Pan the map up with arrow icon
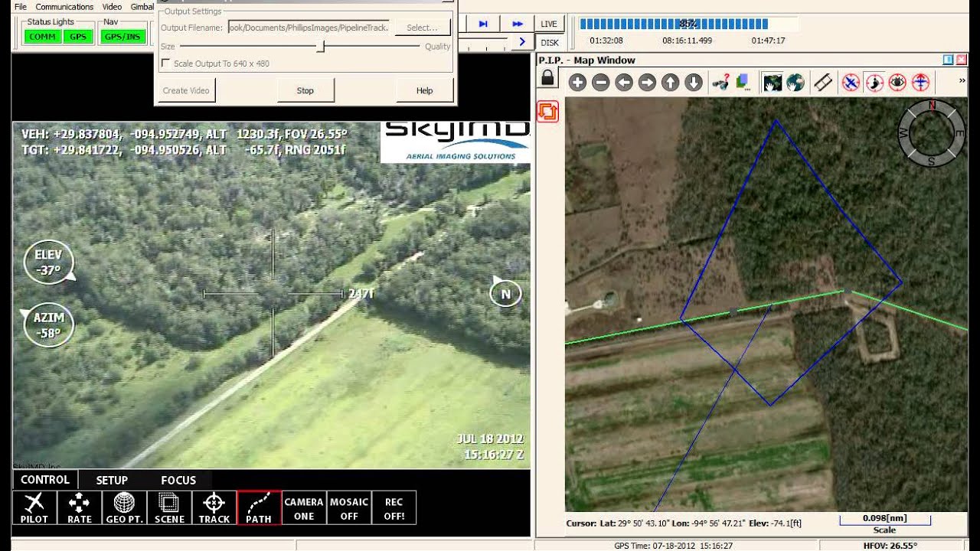Screen dimensions: 980x551 [671, 83]
